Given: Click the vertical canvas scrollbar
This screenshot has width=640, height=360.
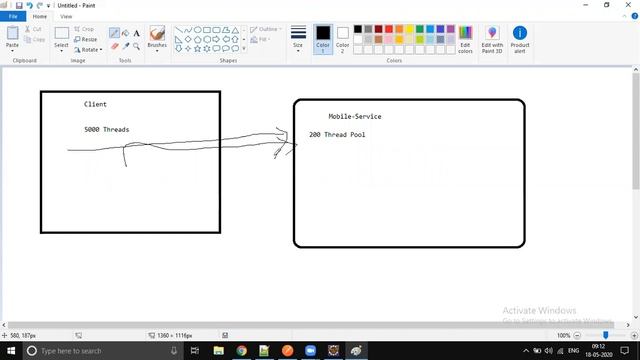Looking at the screenshot, I should click(x=636, y=131).
